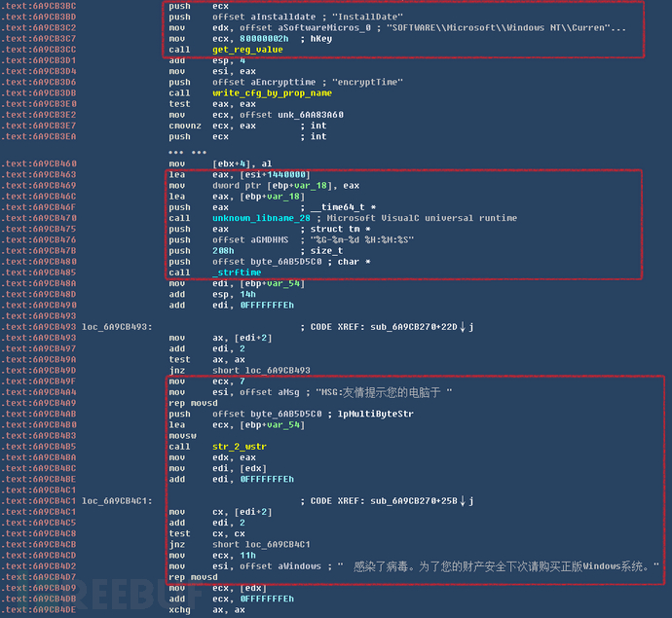Select the str_2_wstr function call
This screenshot has height=618, width=672.
tap(240, 447)
